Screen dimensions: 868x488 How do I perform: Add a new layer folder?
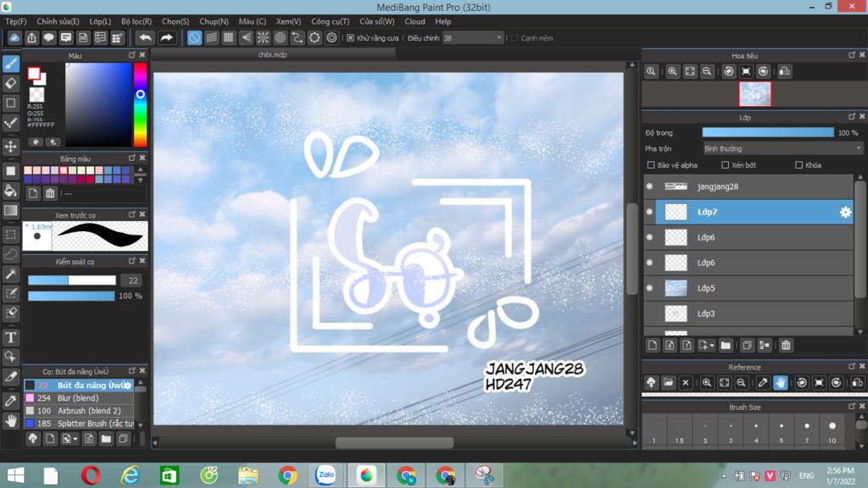click(x=726, y=346)
